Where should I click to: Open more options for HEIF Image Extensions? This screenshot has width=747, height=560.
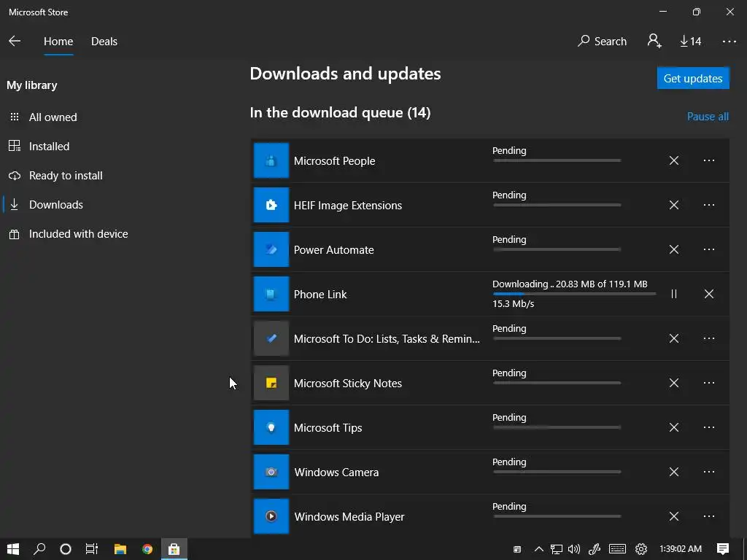(709, 205)
